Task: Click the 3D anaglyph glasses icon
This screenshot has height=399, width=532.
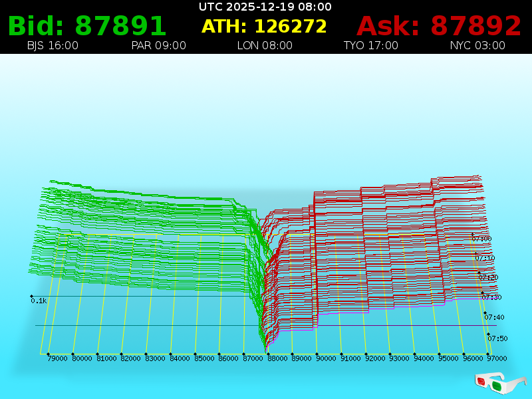Action: pyautogui.click(x=500, y=383)
